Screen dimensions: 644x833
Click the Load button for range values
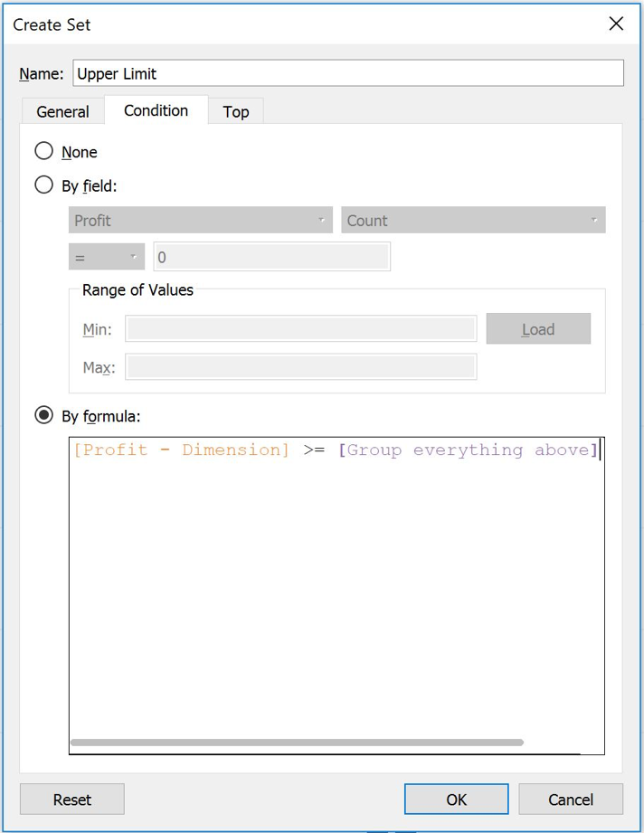(x=538, y=328)
